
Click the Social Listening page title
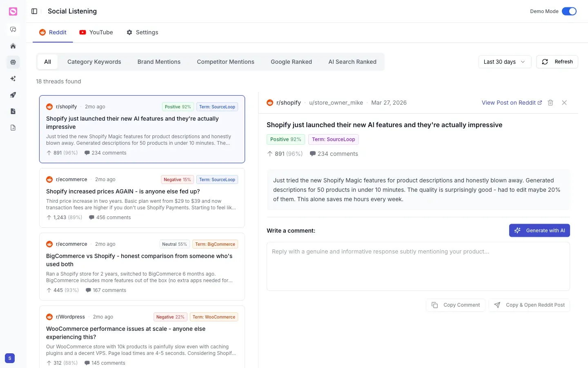coord(72,11)
